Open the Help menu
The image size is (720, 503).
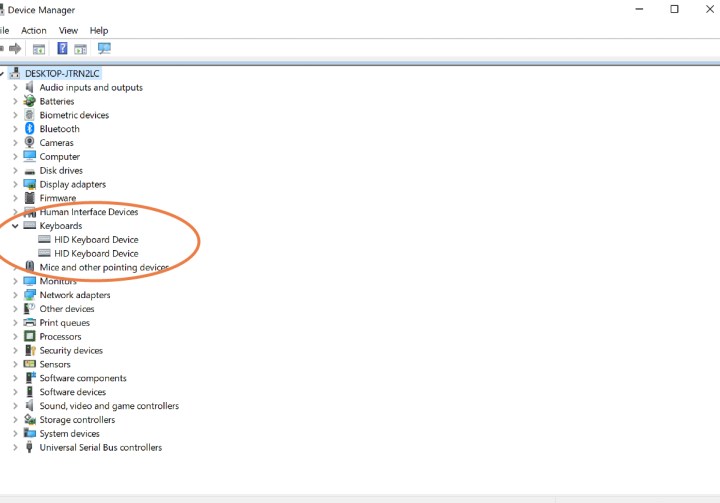pos(99,31)
